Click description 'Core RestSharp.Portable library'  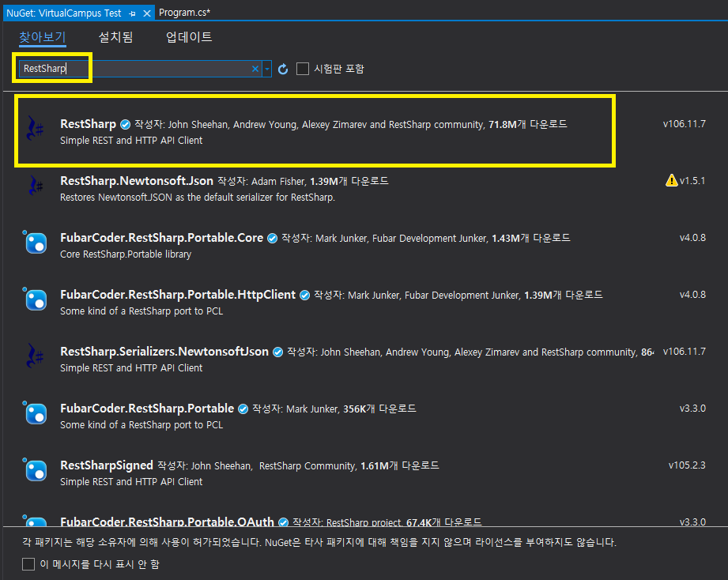coord(126,254)
